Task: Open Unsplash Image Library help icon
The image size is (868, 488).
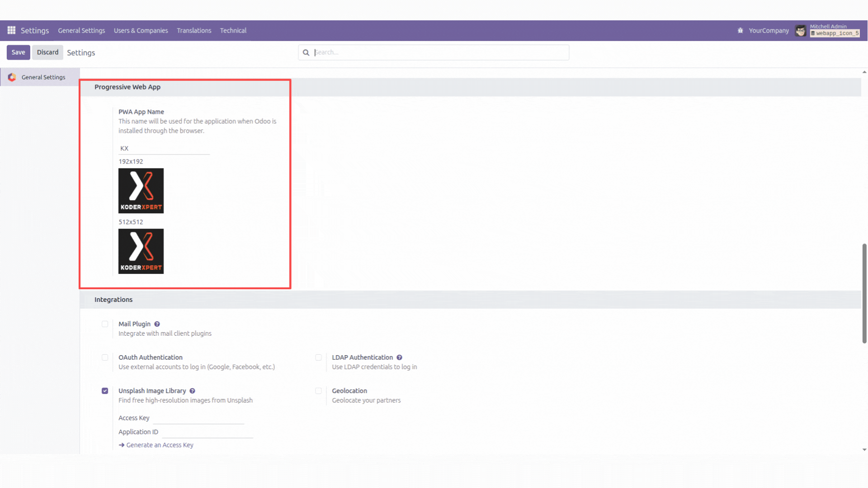Action: pos(192,391)
